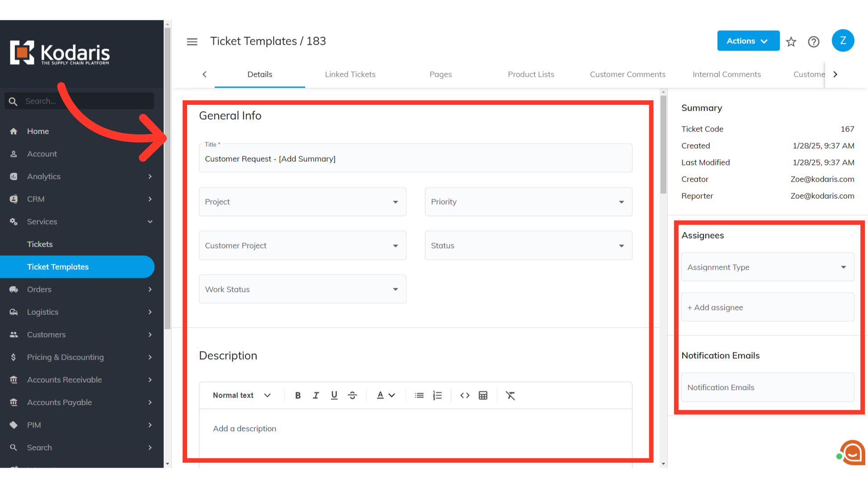Toggle italic text formatting
Screen dimensions: 868x488
[316, 395]
